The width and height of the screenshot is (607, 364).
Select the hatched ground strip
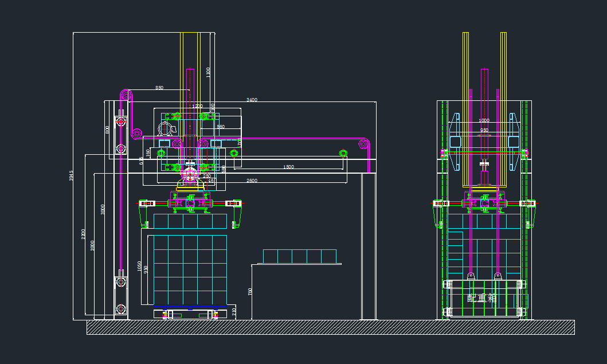point(330,327)
